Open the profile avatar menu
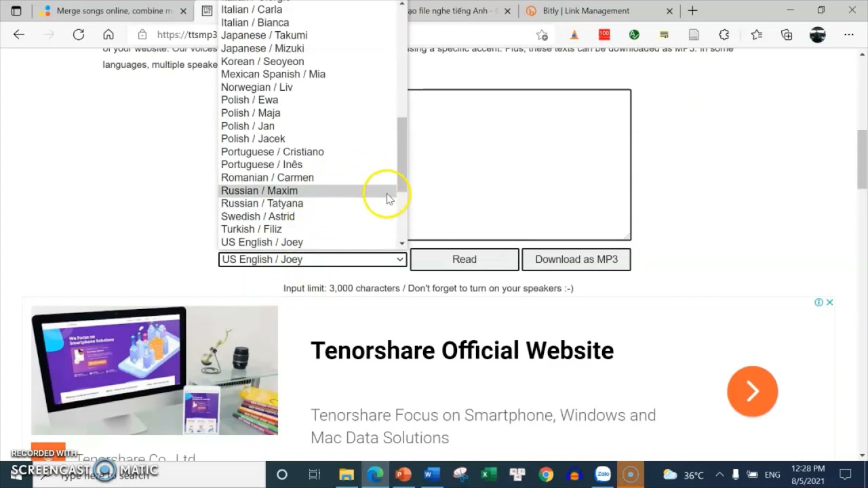The image size is (868, 488). coord(818,35)
